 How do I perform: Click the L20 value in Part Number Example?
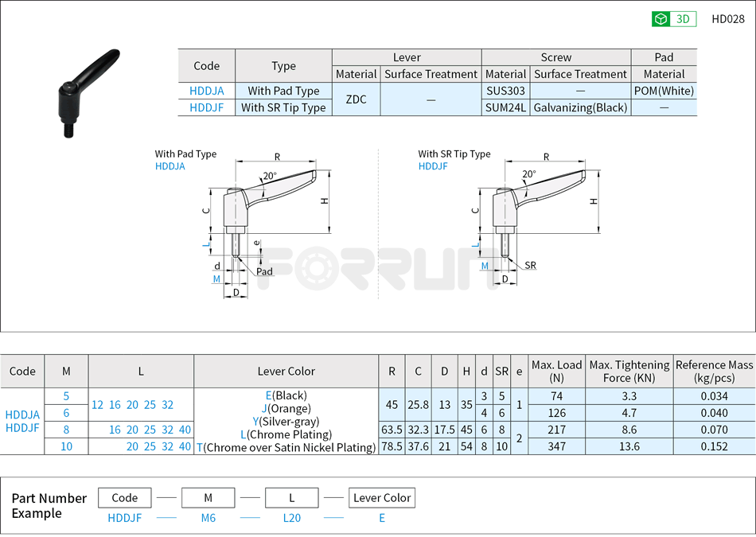coord(291,517)
